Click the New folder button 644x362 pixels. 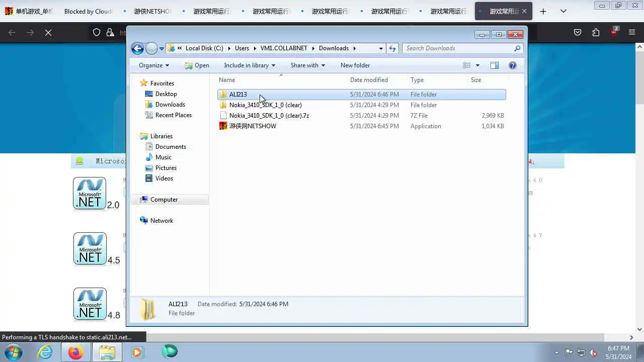pos(355,65)
